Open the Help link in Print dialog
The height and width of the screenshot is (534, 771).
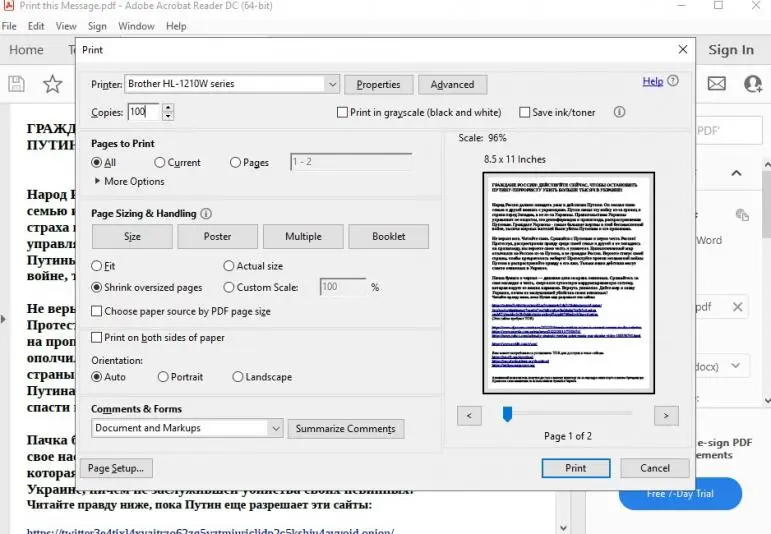(x=652, y=82)
